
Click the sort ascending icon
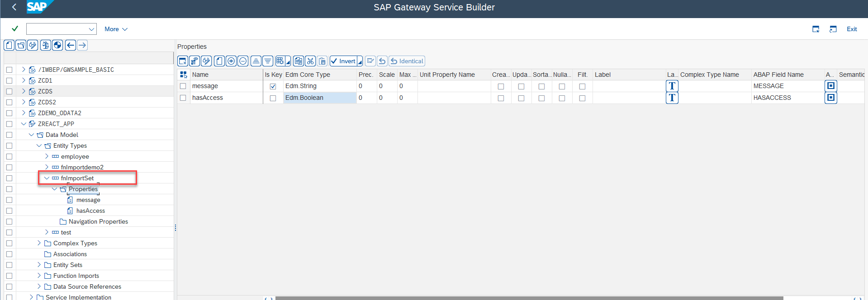[x=256, y=61]
